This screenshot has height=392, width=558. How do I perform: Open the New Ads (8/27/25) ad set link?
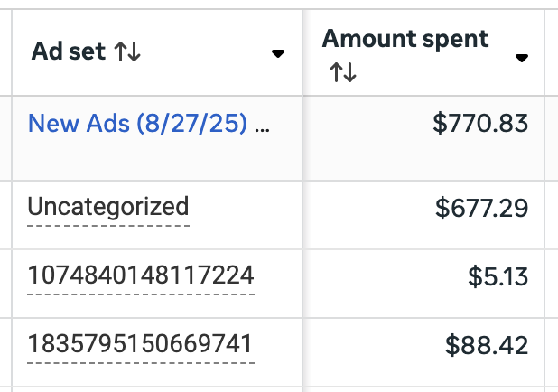click(137, 124)
